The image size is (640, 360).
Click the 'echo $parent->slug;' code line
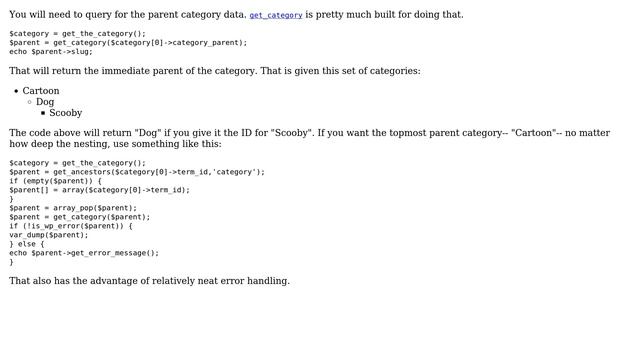pos(51,51)
